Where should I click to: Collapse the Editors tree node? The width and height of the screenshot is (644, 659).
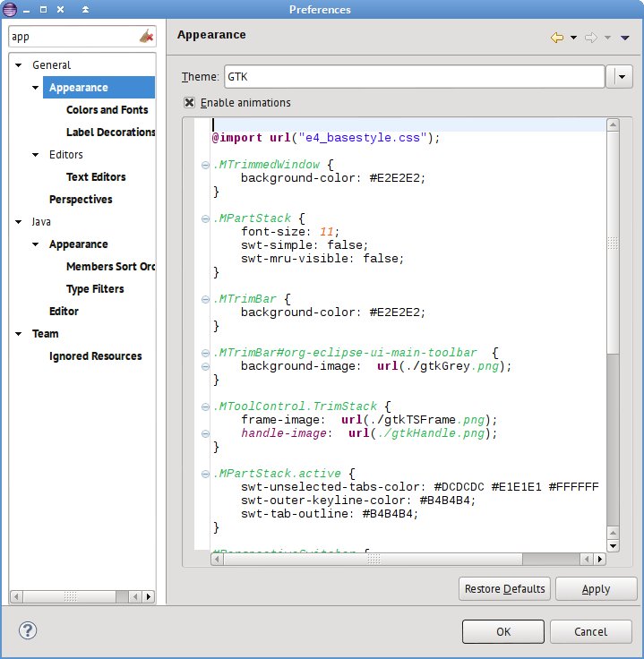point(35,155)
